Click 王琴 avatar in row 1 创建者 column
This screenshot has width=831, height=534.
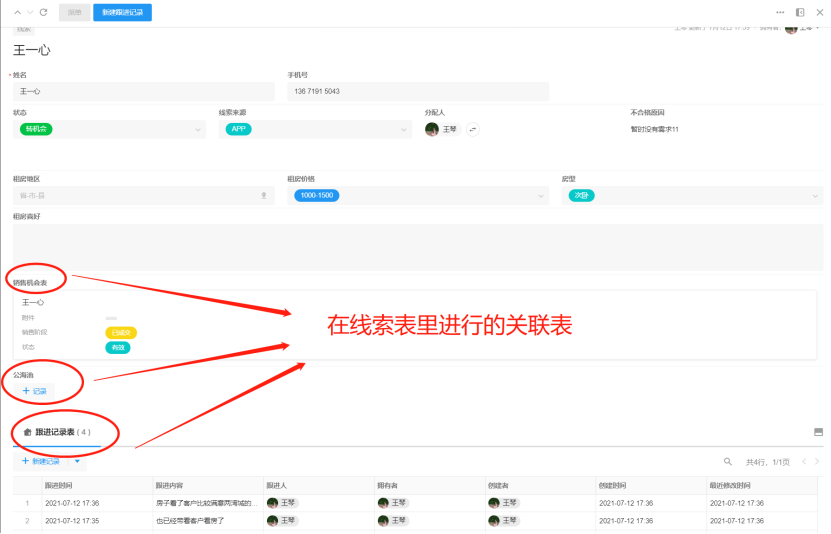point(494,503)
